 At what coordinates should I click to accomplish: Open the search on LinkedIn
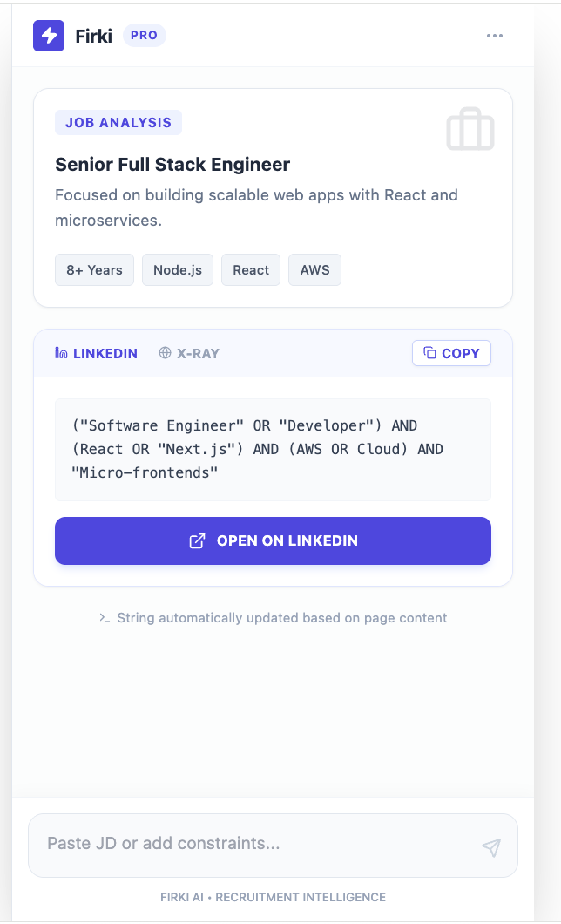[273, 540]
